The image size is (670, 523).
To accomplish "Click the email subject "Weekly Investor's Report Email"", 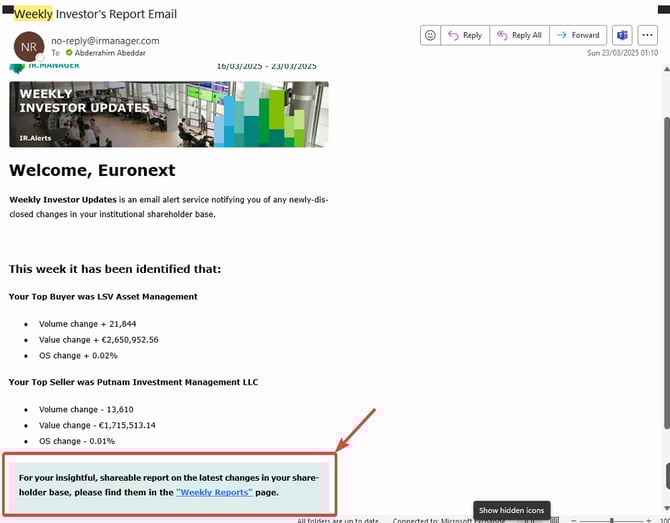I will click(95, 14).
